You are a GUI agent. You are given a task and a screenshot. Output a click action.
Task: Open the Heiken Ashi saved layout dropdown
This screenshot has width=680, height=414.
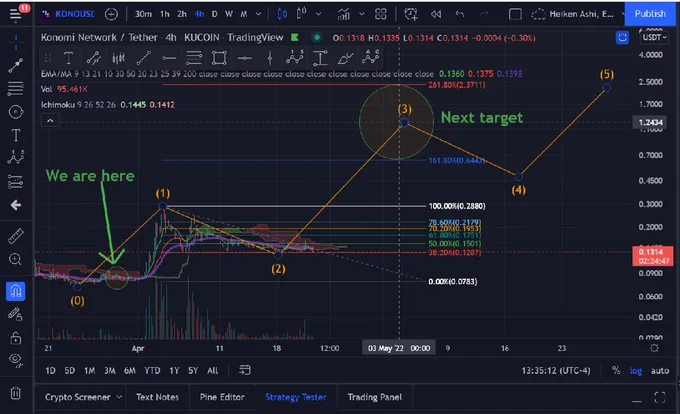[577, 14]
